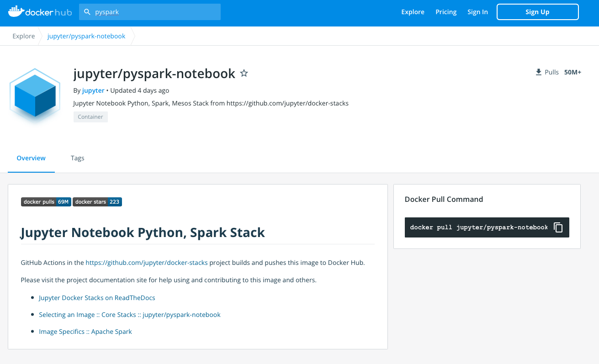Switch to the Tags tab
The image size is (599, 364).
[77, 158]
